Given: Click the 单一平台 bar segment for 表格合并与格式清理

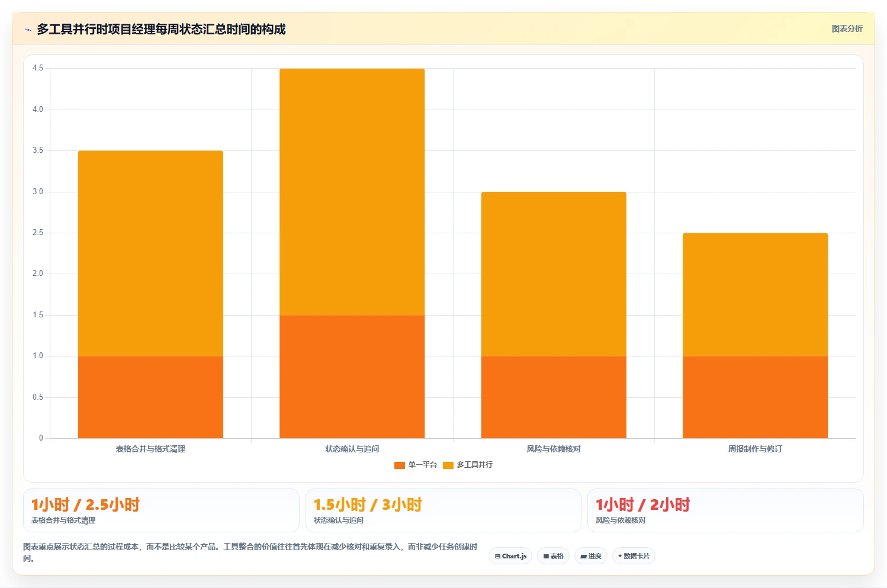Looking at the screenshot, I should coord(150,397).
